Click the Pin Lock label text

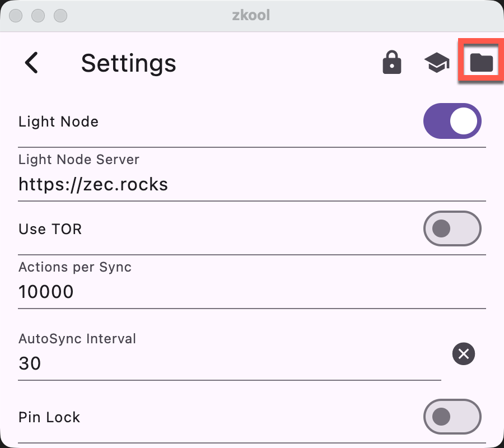click(49, 417)
